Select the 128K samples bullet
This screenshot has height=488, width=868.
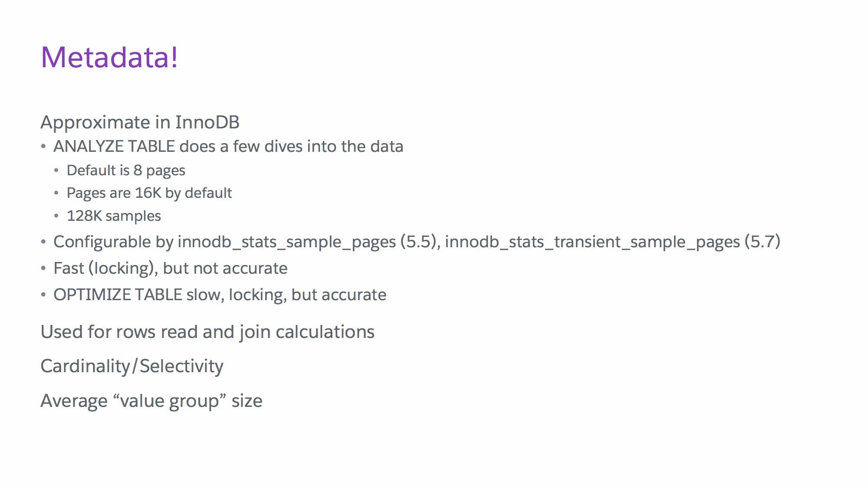tap(114, 216)
